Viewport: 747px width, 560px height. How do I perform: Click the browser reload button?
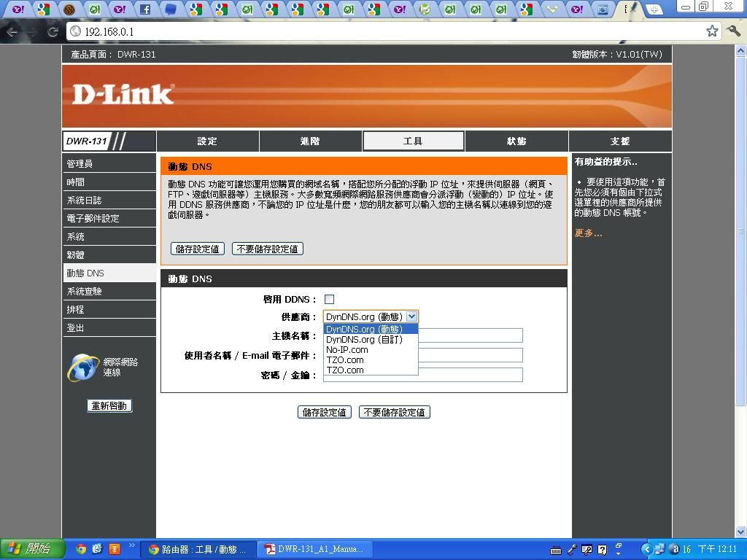coord(53,31)
